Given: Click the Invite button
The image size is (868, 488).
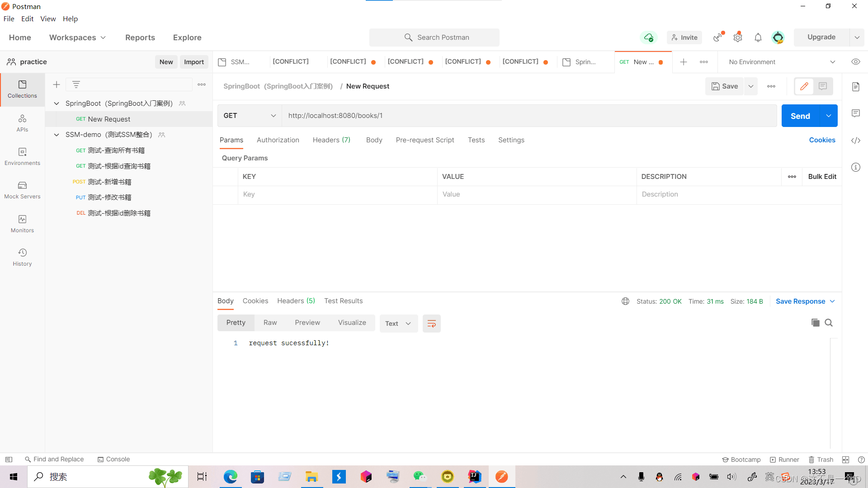Looking at the screenshot, I should (x=684, y=38).
